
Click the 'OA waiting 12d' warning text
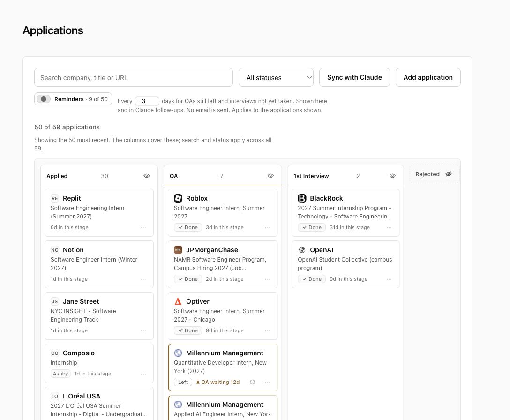(220, 382)
